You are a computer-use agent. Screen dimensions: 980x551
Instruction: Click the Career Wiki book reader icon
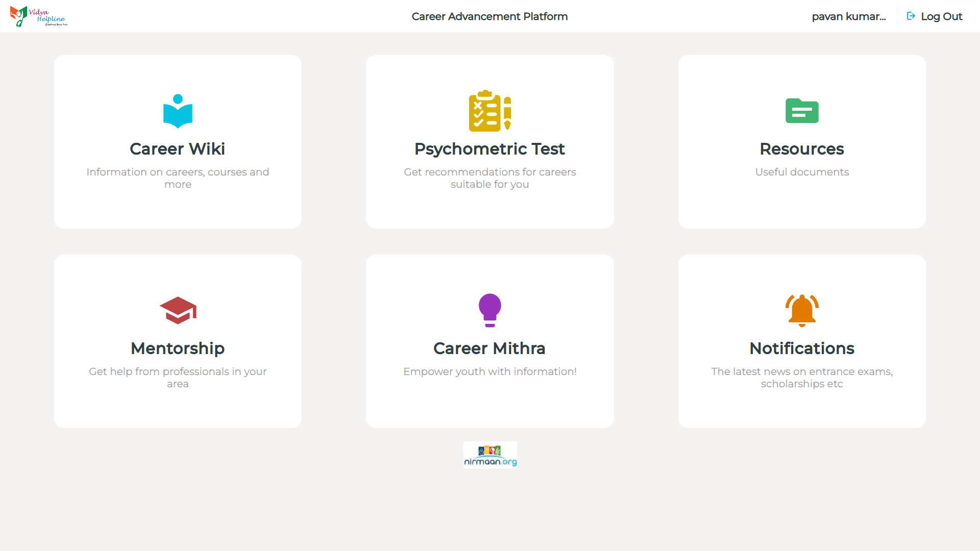tap(178, 111)
